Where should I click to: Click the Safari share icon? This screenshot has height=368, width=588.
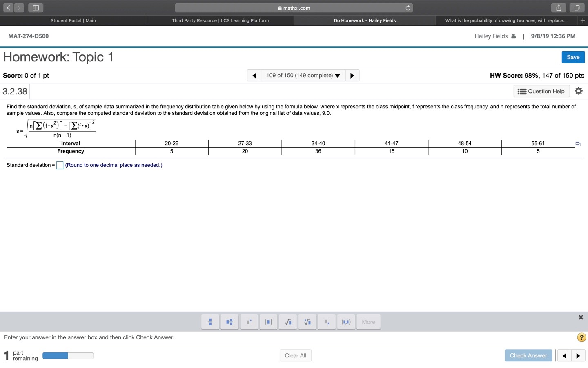click(558, 7)
